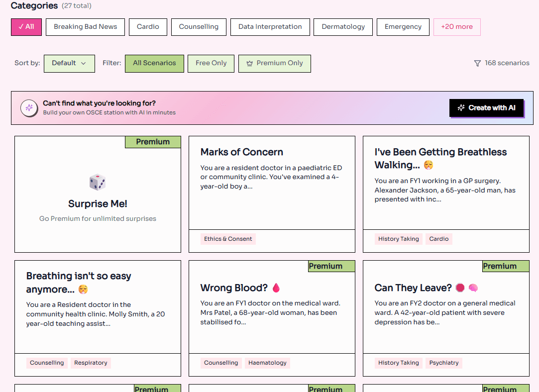Click the brain emoji on Can They Leave
This screenshot has height=392, width=539.
click(473, 288)
